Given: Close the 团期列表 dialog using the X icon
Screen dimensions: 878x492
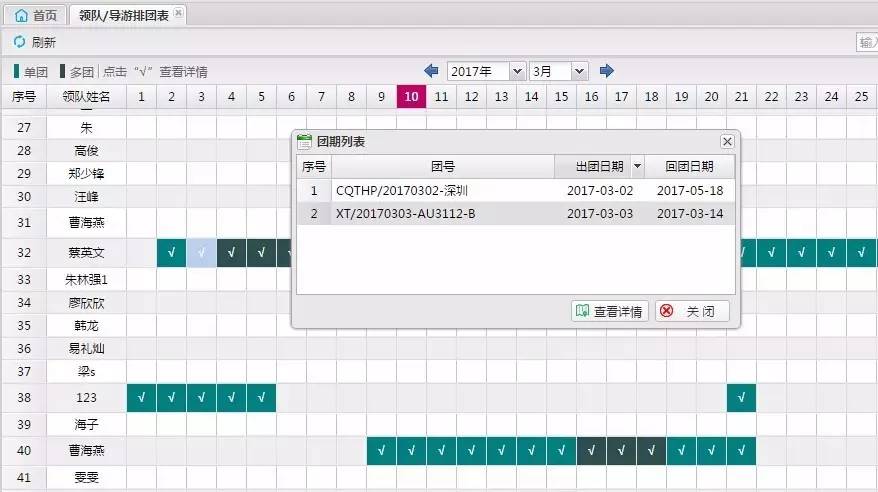Looking at the screenshot, I should (727, 142).
